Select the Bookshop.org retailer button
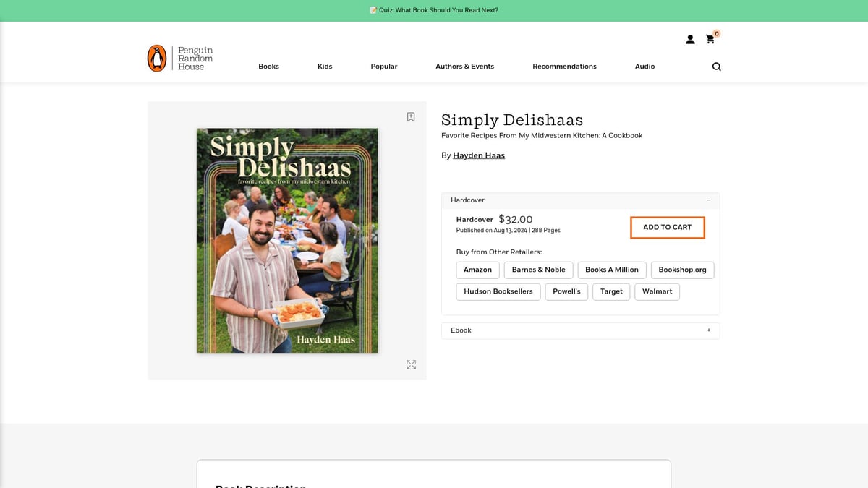This screenshot has width=868, height=488. click(x=682, y=270)
